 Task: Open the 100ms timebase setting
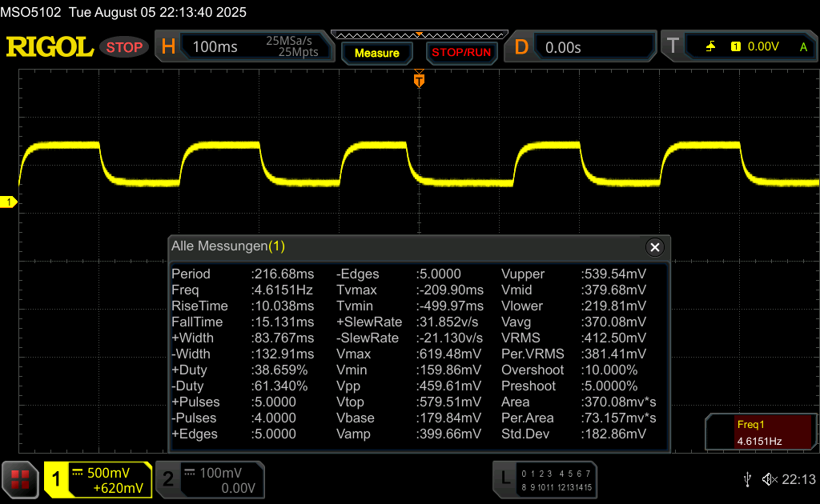tap(215, 47)
